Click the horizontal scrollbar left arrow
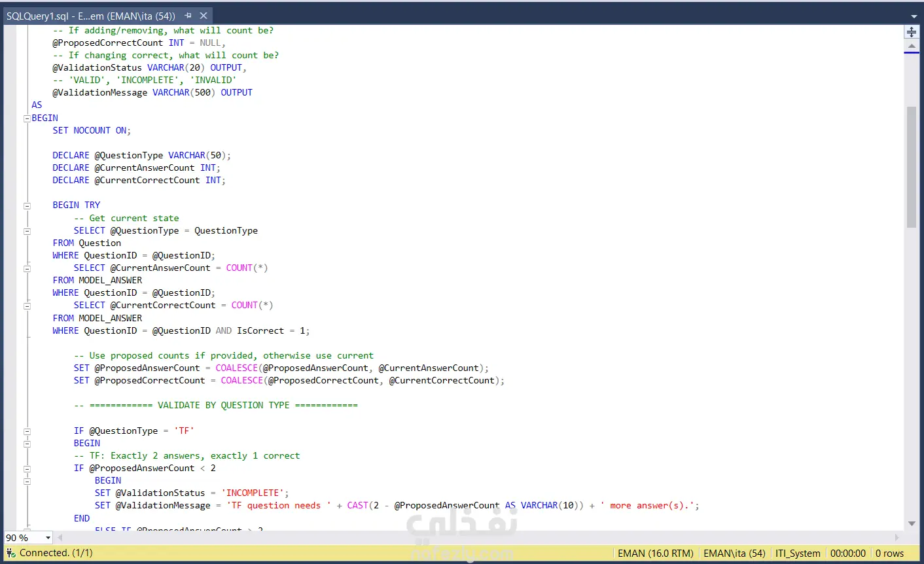The height and width of the screenshot is (564, 924). pyautogui.click(x=60, y=538)
